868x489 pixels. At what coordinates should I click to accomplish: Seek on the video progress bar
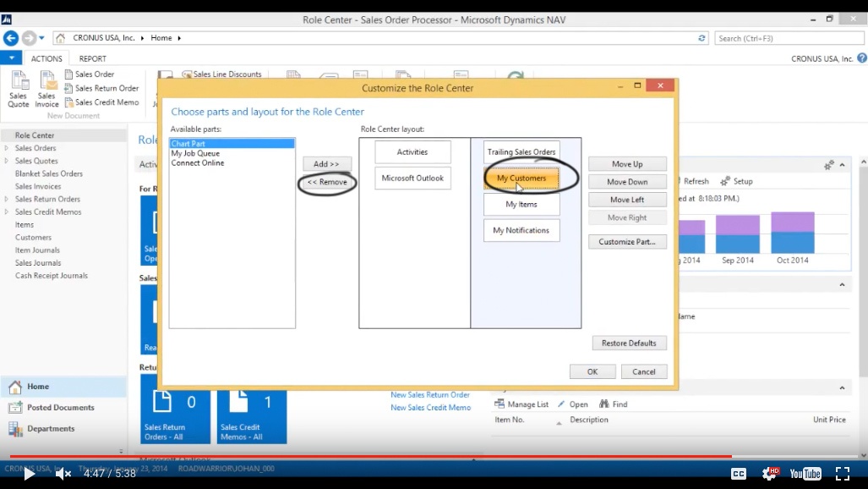click(x=434, y=456)
